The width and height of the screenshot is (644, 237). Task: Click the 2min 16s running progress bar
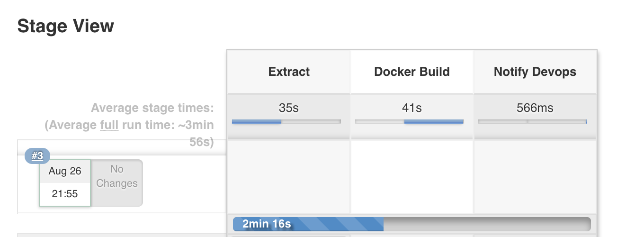(x=308, y=224)
